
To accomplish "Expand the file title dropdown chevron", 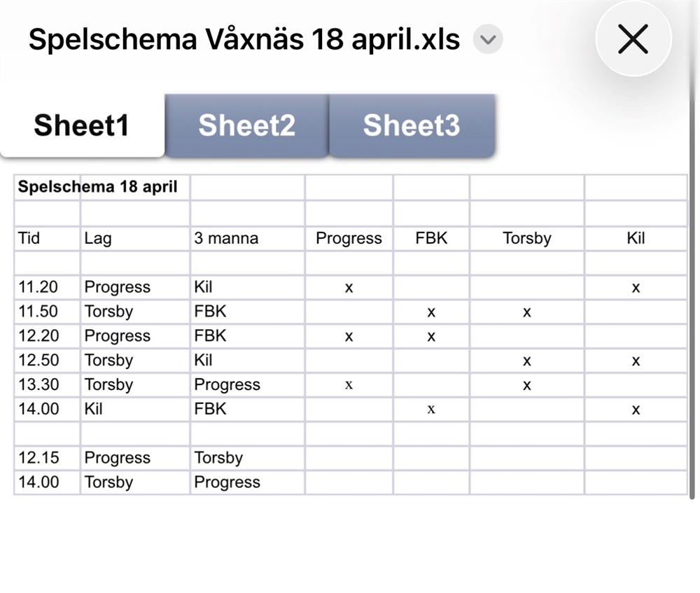I will pos(488,40).
